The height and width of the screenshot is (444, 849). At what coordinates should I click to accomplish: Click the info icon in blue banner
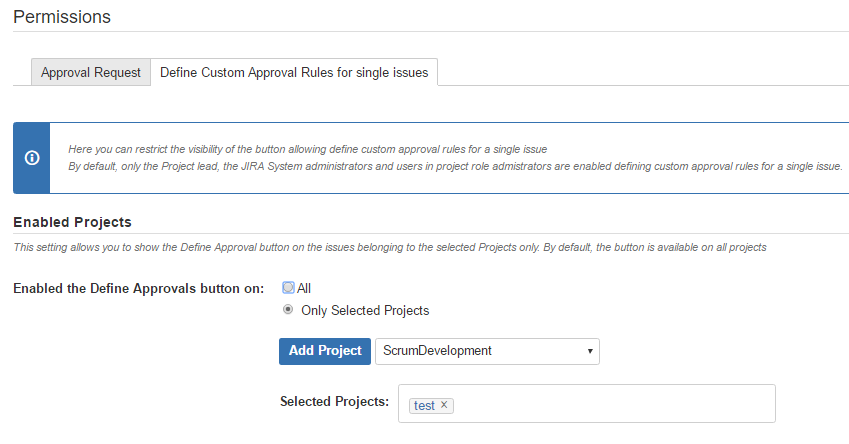click(32, 158)
